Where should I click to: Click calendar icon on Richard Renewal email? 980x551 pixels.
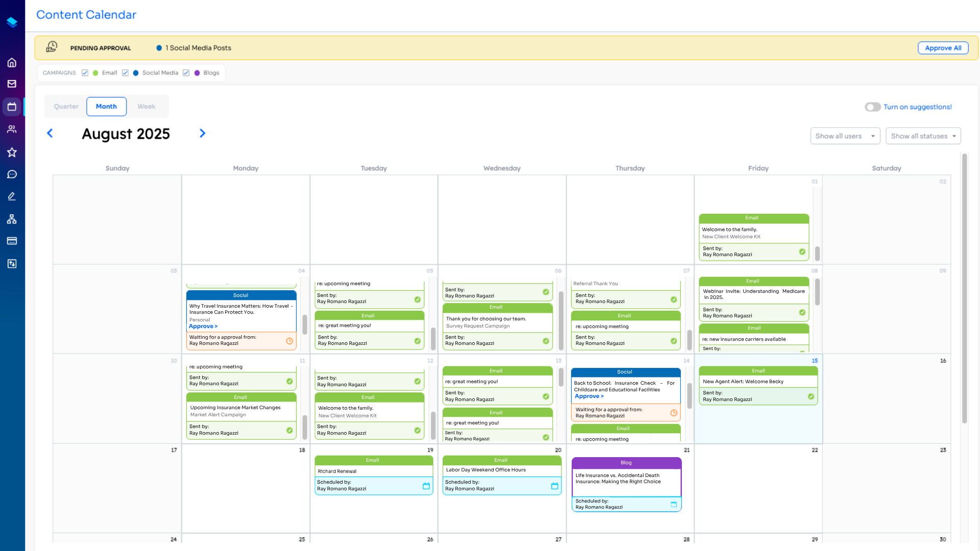[x=426, y=486]
